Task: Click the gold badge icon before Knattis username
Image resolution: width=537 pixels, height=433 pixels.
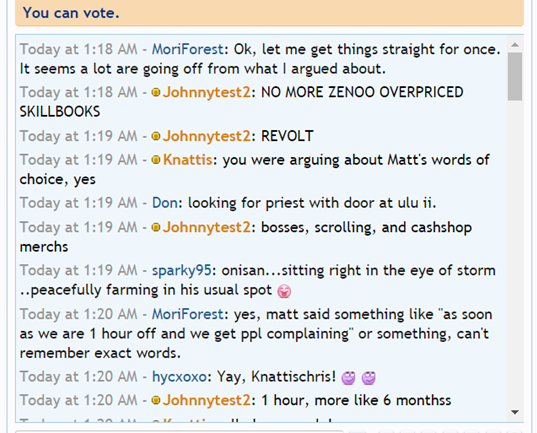Action: point(156,160)
